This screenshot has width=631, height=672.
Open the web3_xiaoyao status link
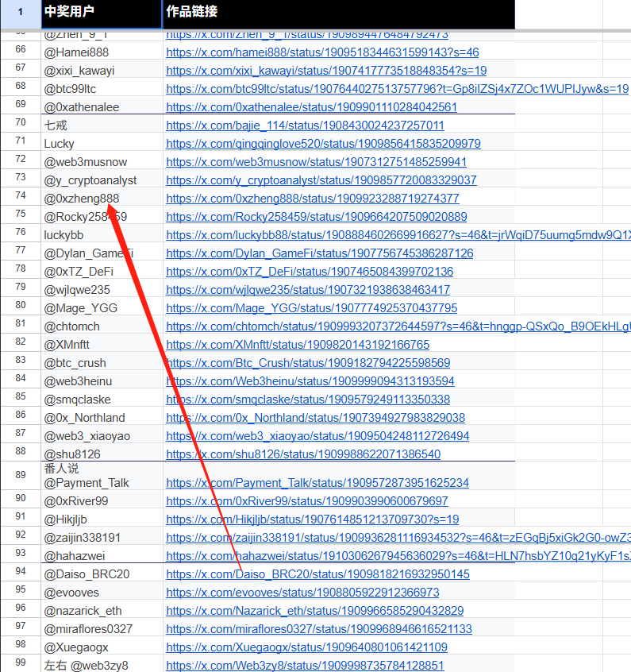(x=317, y=436)
